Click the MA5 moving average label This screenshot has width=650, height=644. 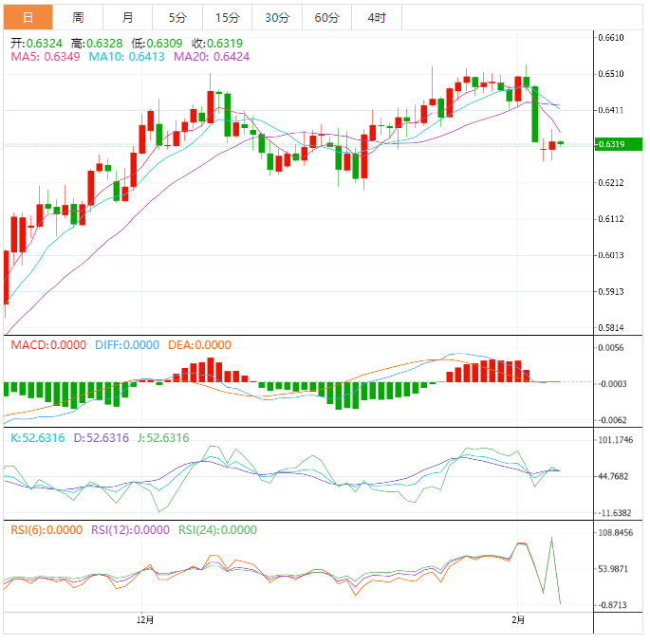pos(46,57)
